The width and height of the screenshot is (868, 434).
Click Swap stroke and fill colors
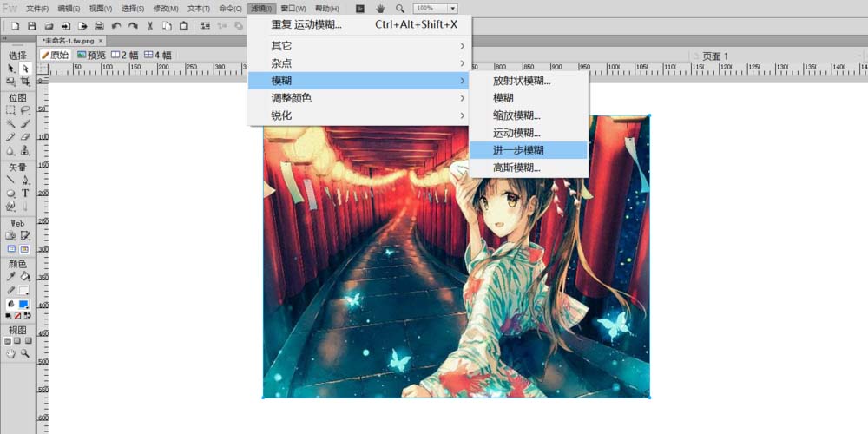28,316
